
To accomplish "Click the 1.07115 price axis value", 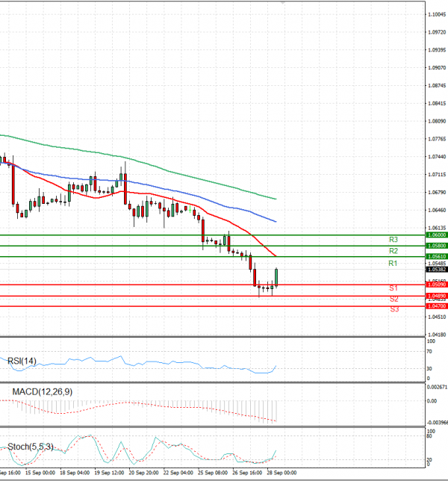I will pos(437,175).
